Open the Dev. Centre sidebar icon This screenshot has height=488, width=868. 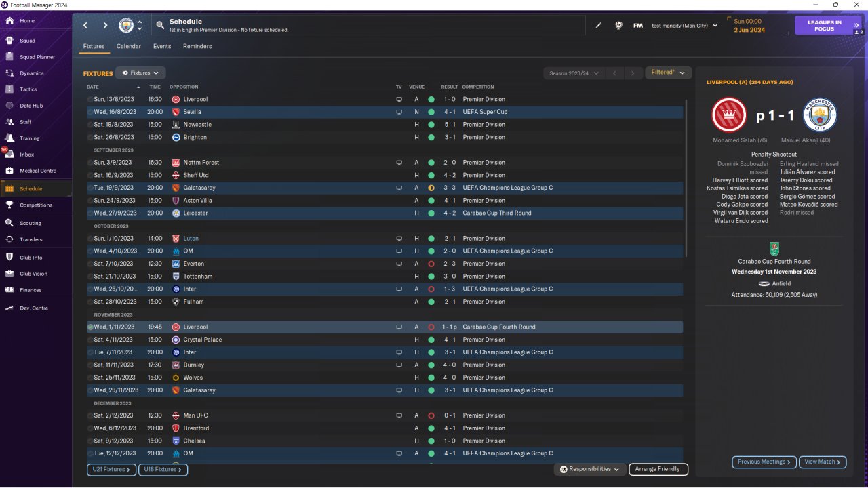coord(9,308)
